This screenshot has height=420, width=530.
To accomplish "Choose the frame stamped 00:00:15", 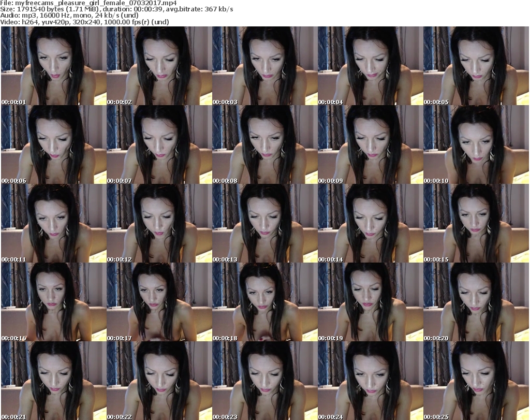I will pyautogui.click(x=476, y=224).
